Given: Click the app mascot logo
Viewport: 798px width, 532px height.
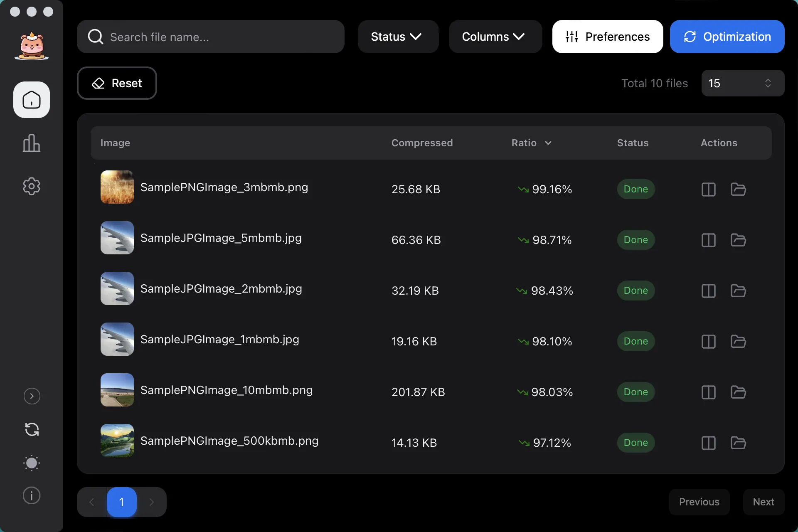Looking at the screenshot, I should (31, 46).
